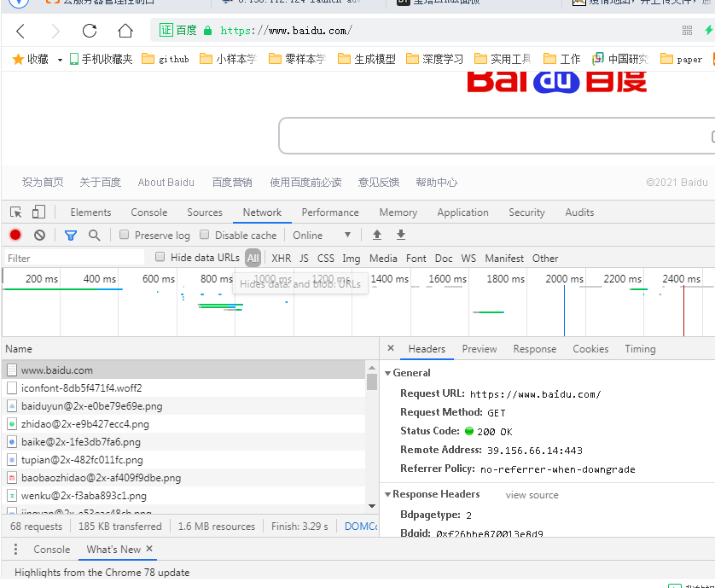Viewport: 715px width, 588px height.
Task: Open the 关于百度 footer link
Action: 101,183
